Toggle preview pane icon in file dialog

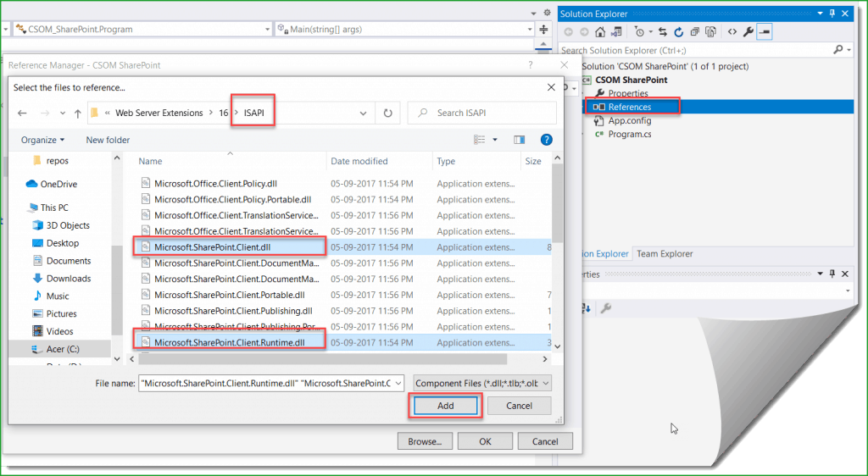pos(520,140)
